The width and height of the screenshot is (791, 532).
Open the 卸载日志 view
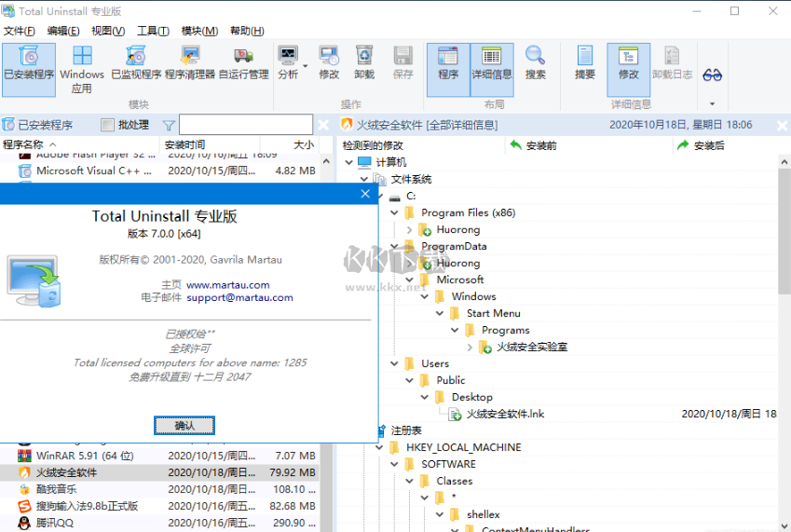pyautogui.click(x=672, y=63)
